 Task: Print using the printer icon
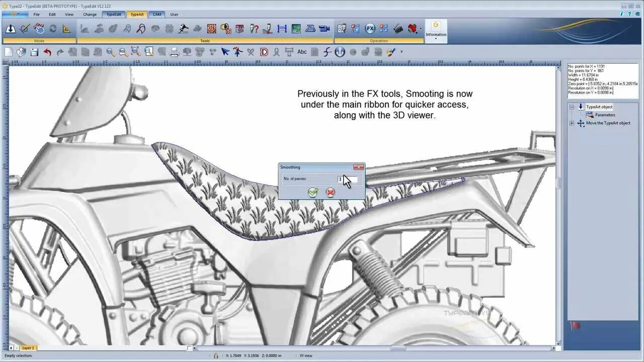[x=174, y=52]
